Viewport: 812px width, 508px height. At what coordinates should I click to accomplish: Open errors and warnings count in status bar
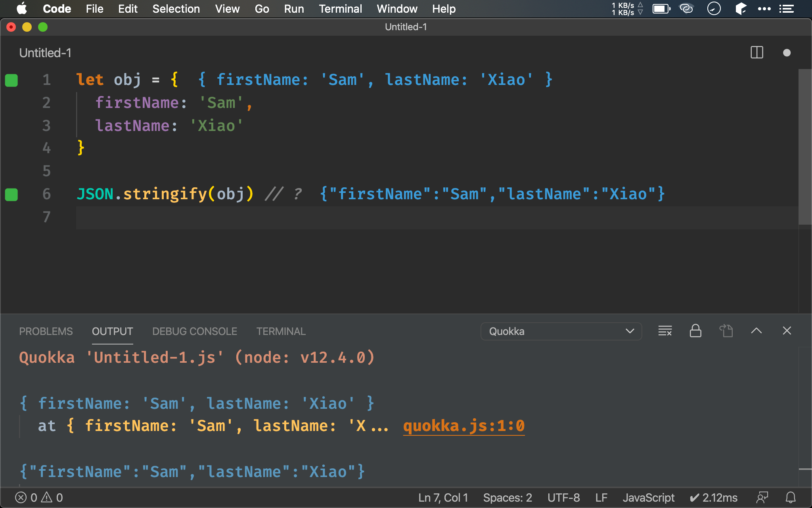pos(39,498)
